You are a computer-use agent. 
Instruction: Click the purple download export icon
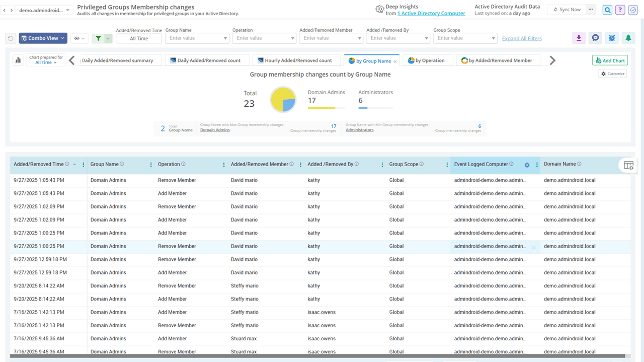pos(579,38)
